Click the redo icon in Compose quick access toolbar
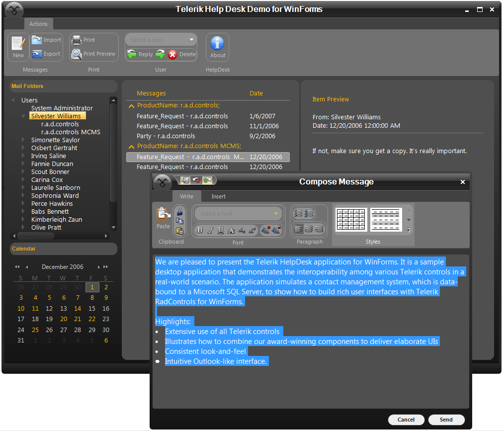 click(x=207, y=180)
